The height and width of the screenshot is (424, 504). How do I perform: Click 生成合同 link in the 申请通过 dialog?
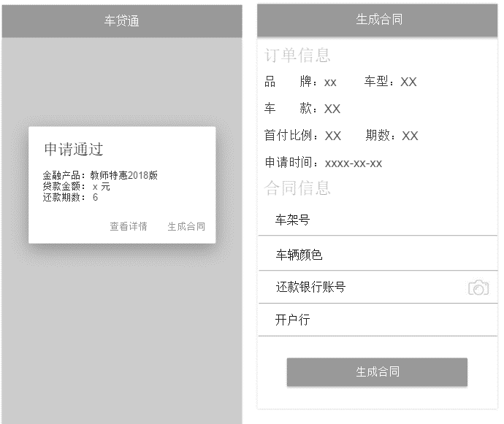click(186, 226)
